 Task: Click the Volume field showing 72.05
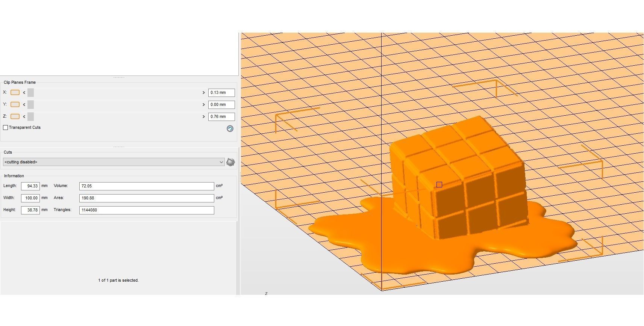coord(147,186)
